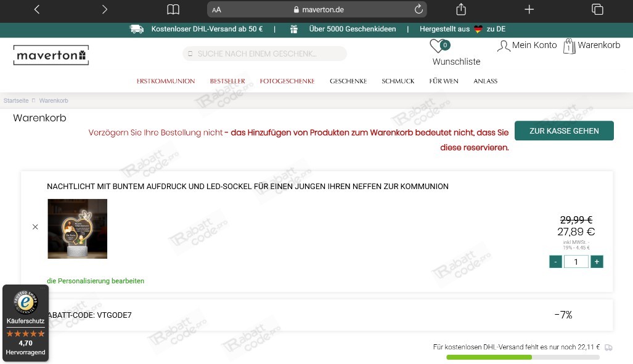Click the struck-through 29,99 € price

pos(576,220)
